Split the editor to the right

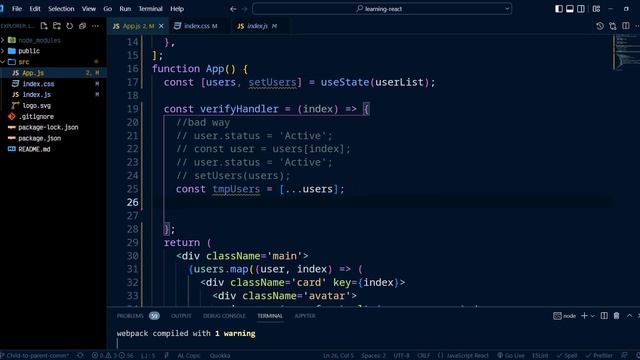[x=626, y=26]
